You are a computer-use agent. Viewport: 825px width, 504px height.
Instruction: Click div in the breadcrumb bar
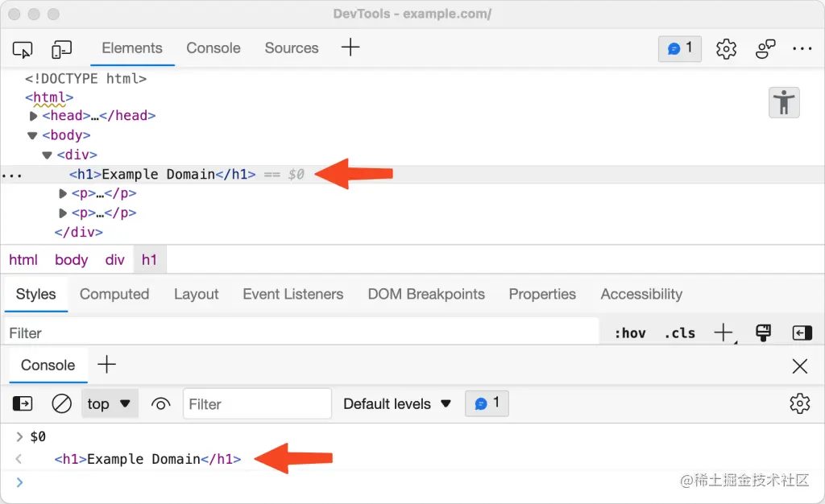tap(114, 259)
